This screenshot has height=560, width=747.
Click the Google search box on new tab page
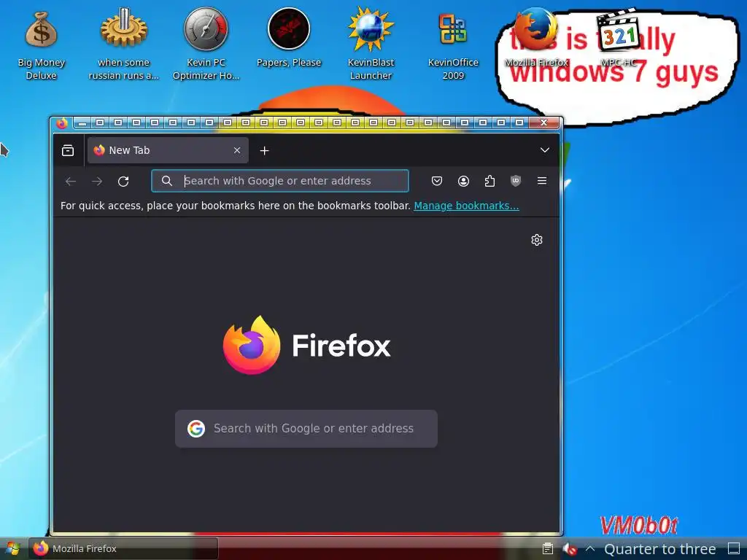pyautogui.click(x=306, y=429)
